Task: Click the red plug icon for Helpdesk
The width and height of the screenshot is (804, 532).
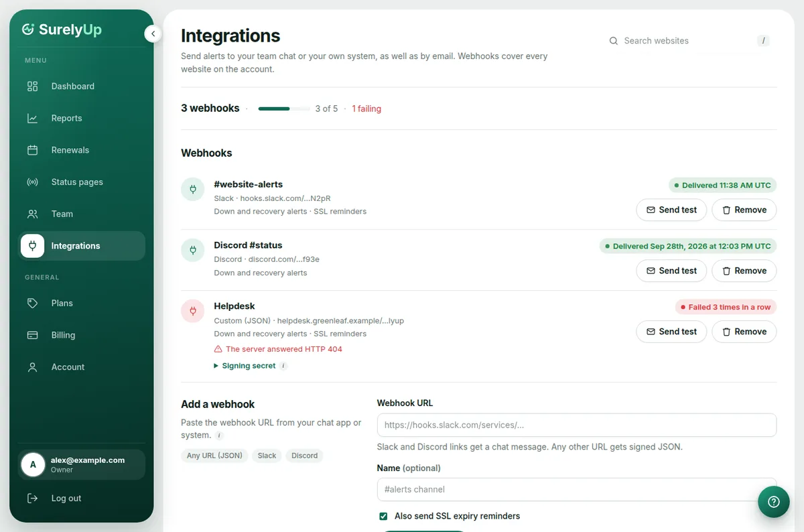Action: point(193,312)
